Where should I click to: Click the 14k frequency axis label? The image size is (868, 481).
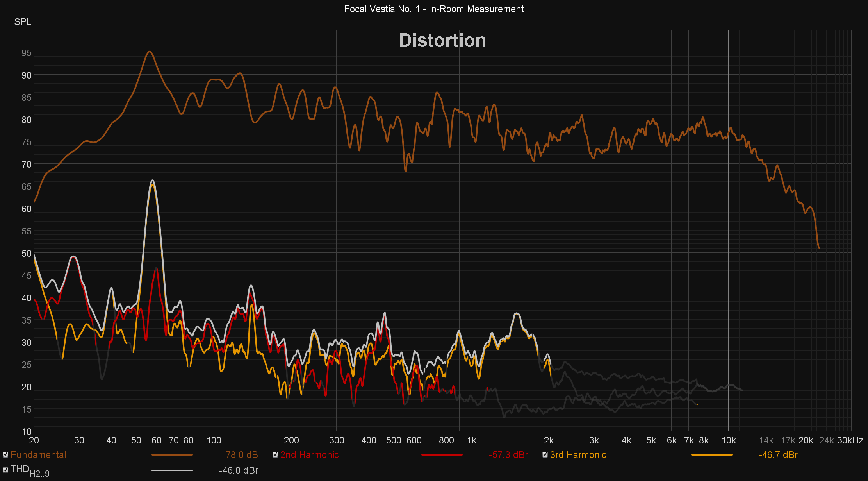(766, 440)
